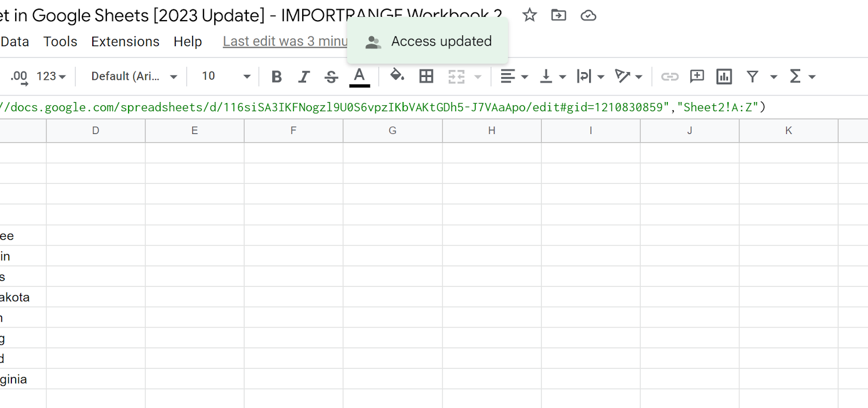Expand text rotation dropdown arrow
The width and height of the screenshot is (868, 408).
[639, 77]
